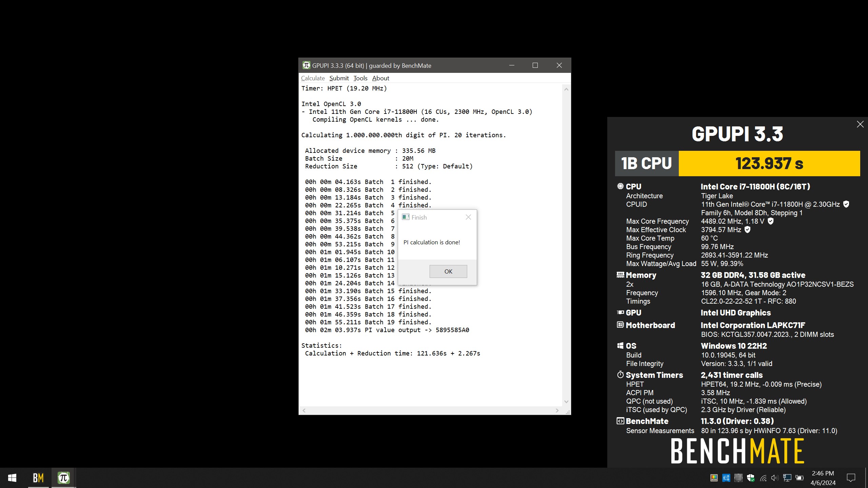This screenshot has height=488, width=868.
Task: Click the horizontal scroll-right arrow in GPUPI
Action: (x=557, y=410)
